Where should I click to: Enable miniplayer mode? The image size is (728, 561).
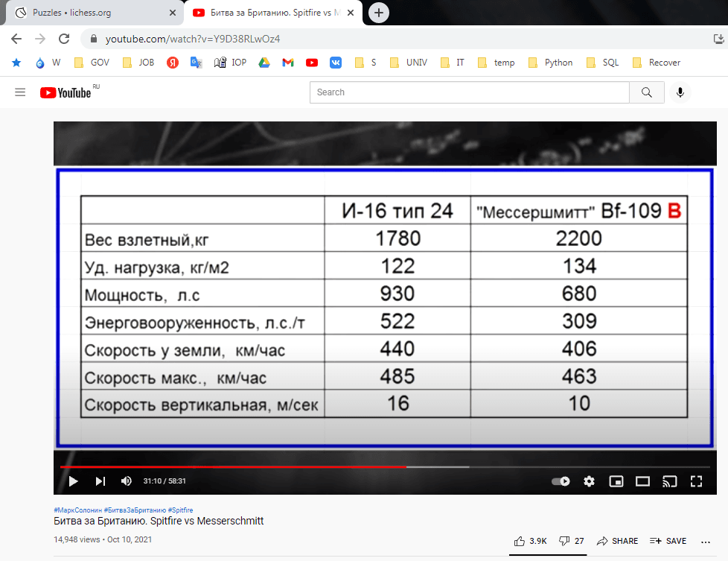[x=616, y=481]
